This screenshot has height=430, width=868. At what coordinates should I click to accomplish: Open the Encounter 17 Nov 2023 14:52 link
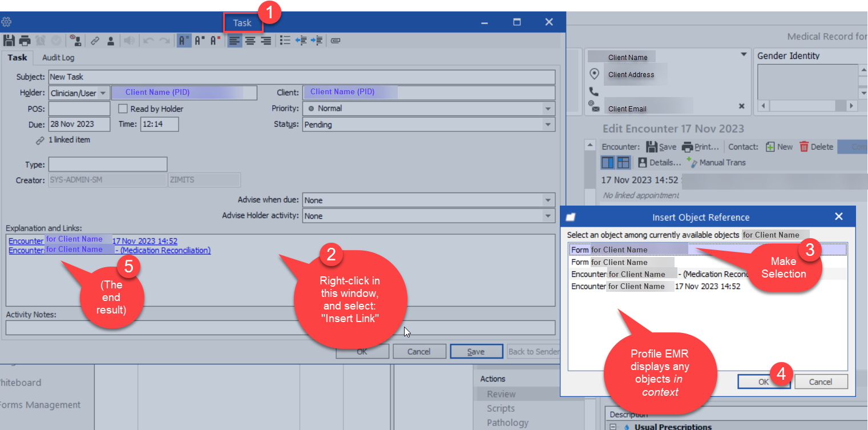(x=144, y=241)
